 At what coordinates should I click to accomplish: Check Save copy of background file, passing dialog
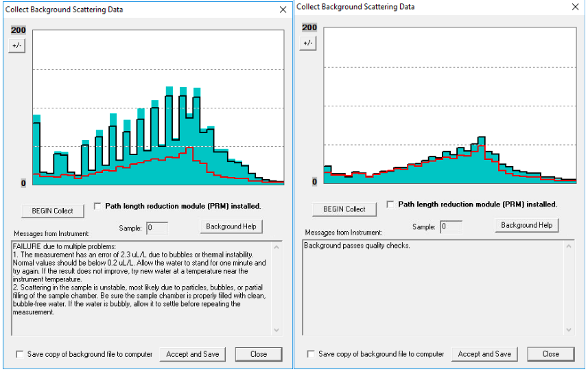point(311,354)
